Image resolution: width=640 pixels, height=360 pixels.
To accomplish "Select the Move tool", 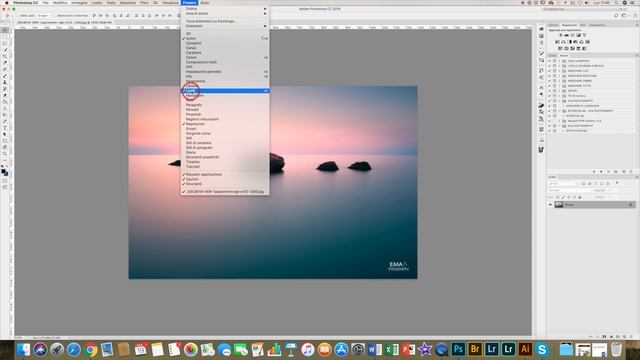I will (5, 30).
